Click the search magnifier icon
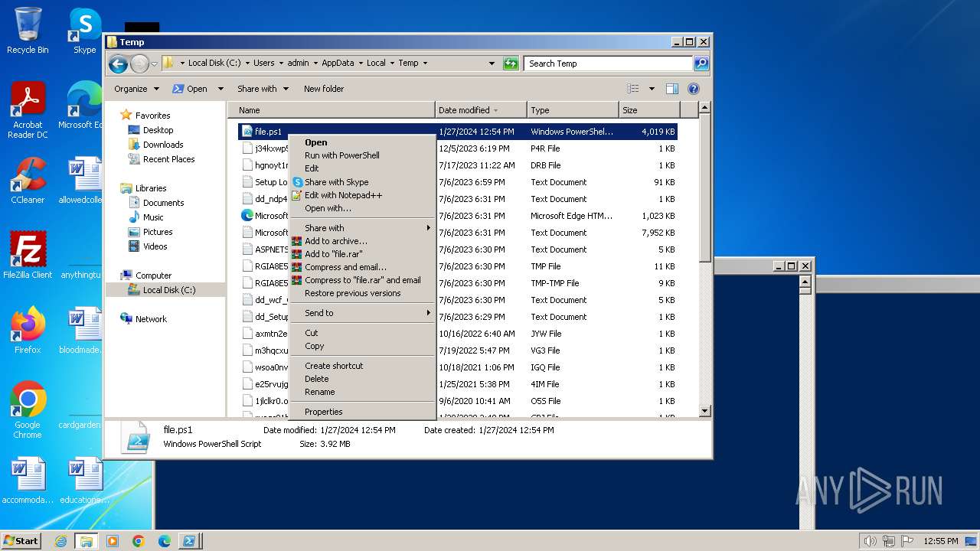This screenshot has height=551, width=980. (701, 64)
